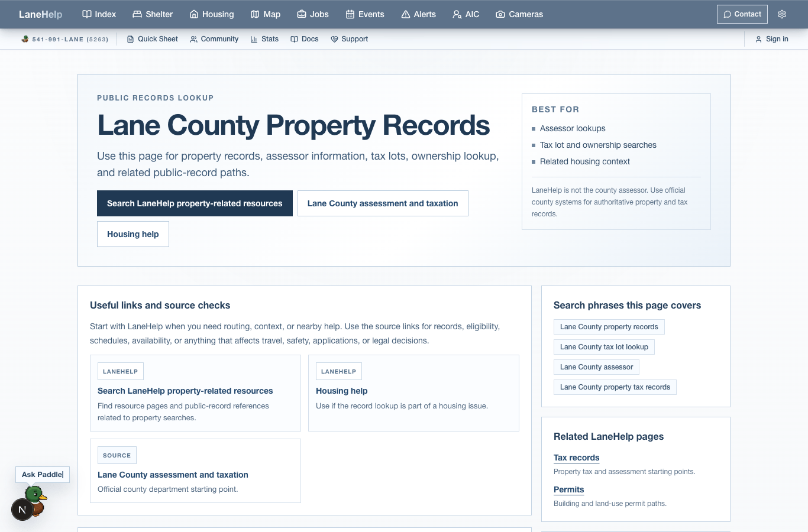Click the Cameras camera icon
Viewport: 808px width, 532px height.
coord(500,14)
